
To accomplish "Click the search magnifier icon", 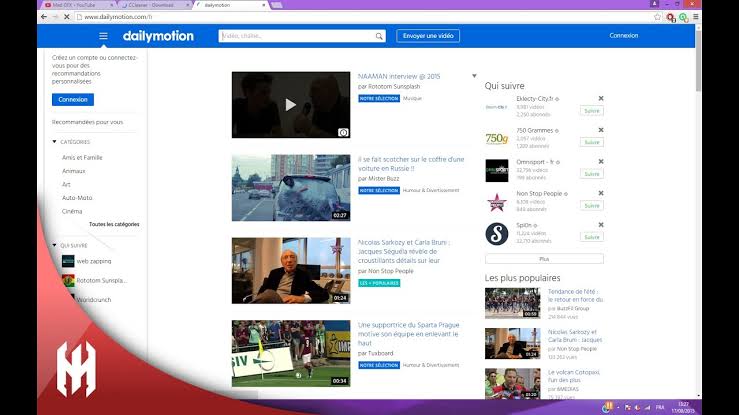I will 379,36.
